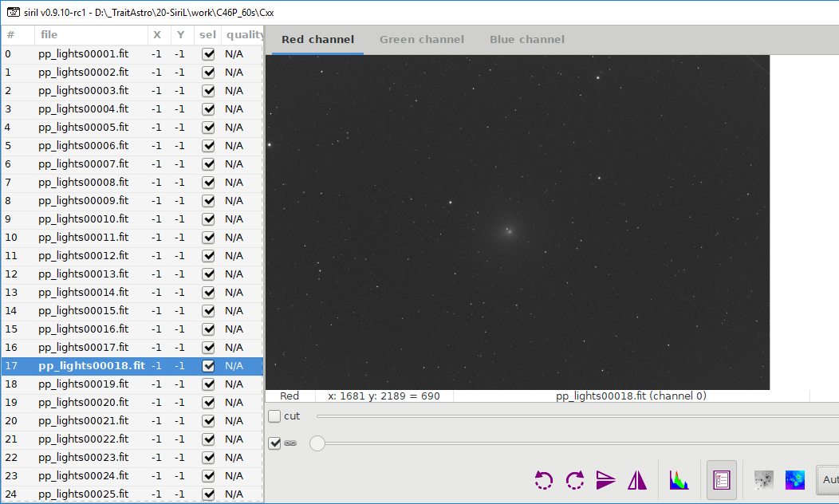Image resolution: width=839 pixels, height=504 pixels.
Task: Click the chain link icon for sliders
Action: coord(290,443)
